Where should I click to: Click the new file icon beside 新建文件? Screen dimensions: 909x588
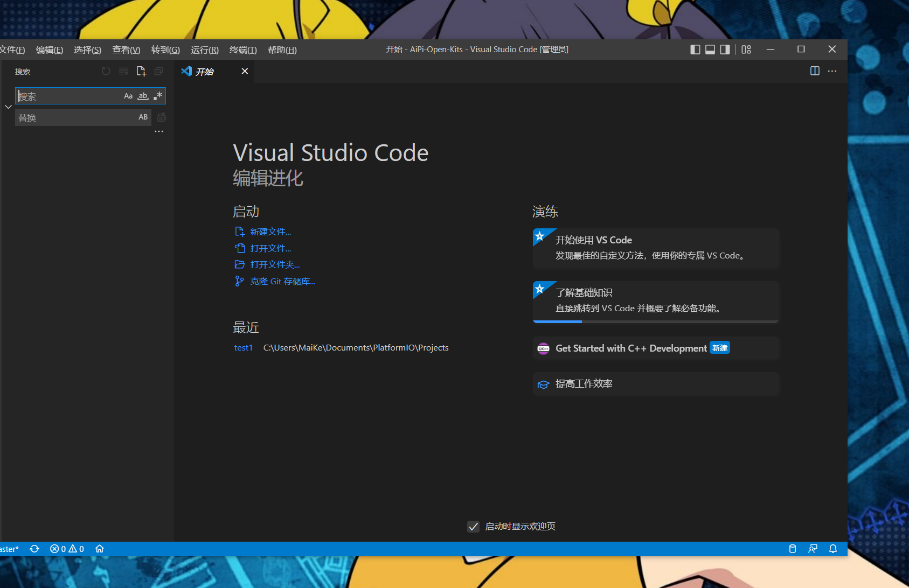tap(240, 232)
